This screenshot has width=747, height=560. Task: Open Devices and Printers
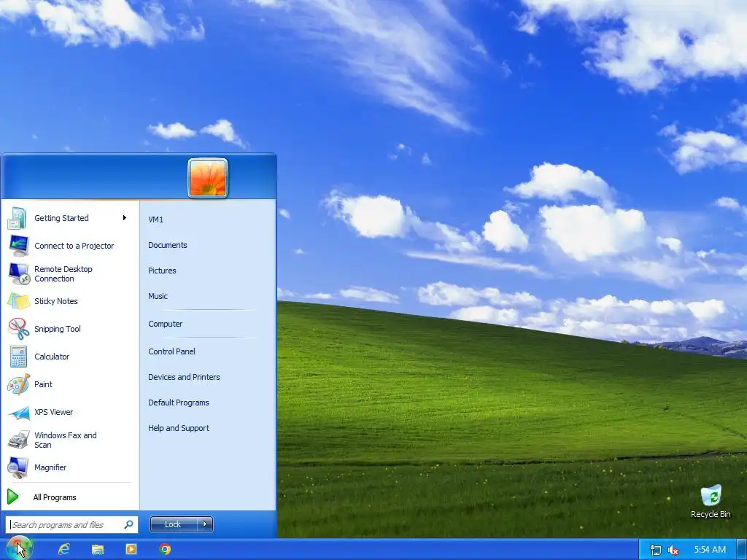coord(184,377)
